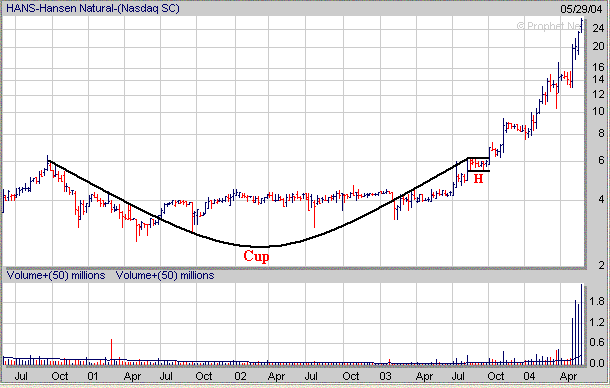The image size is (610, 388).
Task: Click the Oct label just before 04
Action: pos(496,376)
